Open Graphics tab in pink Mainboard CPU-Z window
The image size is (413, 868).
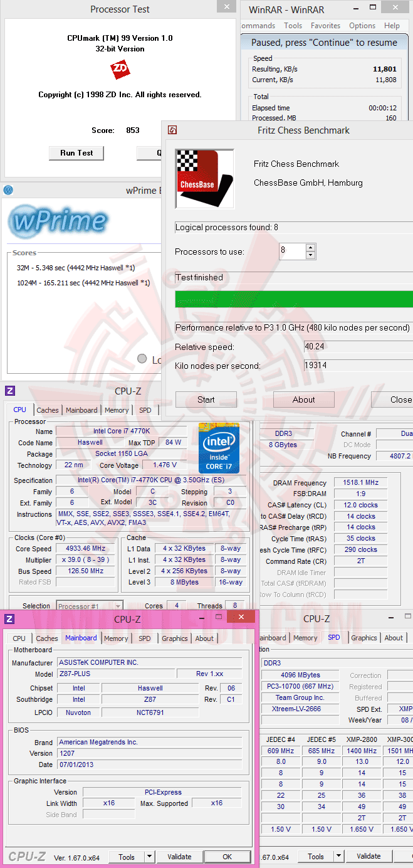[174, 638]
